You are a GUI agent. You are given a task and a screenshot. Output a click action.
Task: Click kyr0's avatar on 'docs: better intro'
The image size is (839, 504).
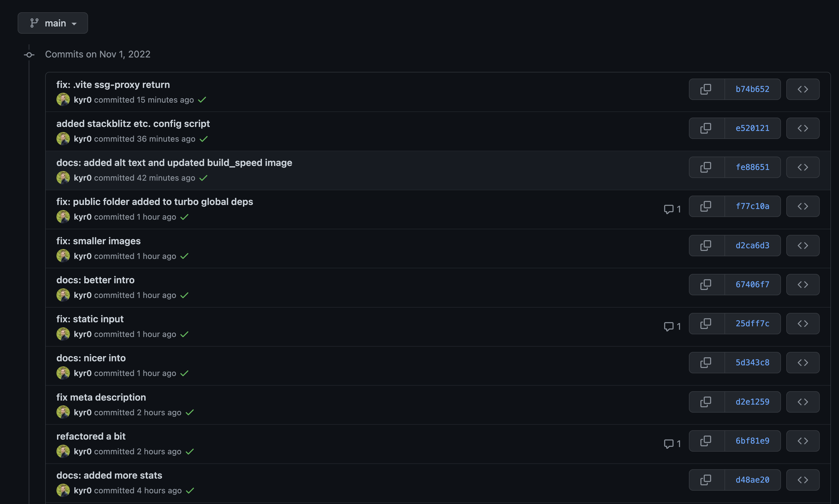point(63,295)
